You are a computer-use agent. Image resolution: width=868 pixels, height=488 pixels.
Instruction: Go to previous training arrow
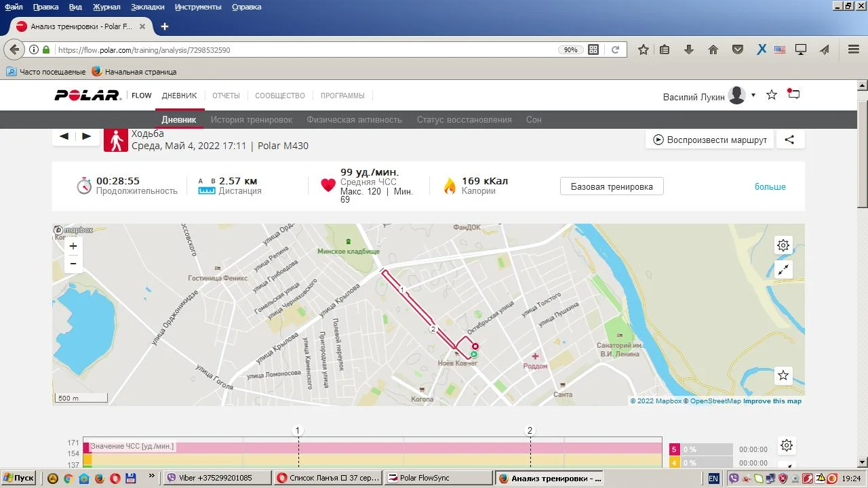pyautogui.click(x=64, y=136)
